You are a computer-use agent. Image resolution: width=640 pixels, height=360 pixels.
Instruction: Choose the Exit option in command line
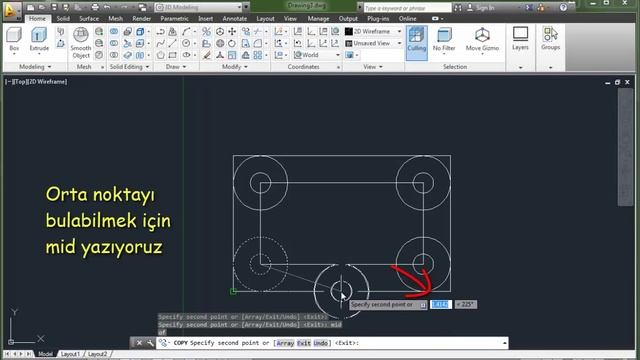(x=304, y=343)
